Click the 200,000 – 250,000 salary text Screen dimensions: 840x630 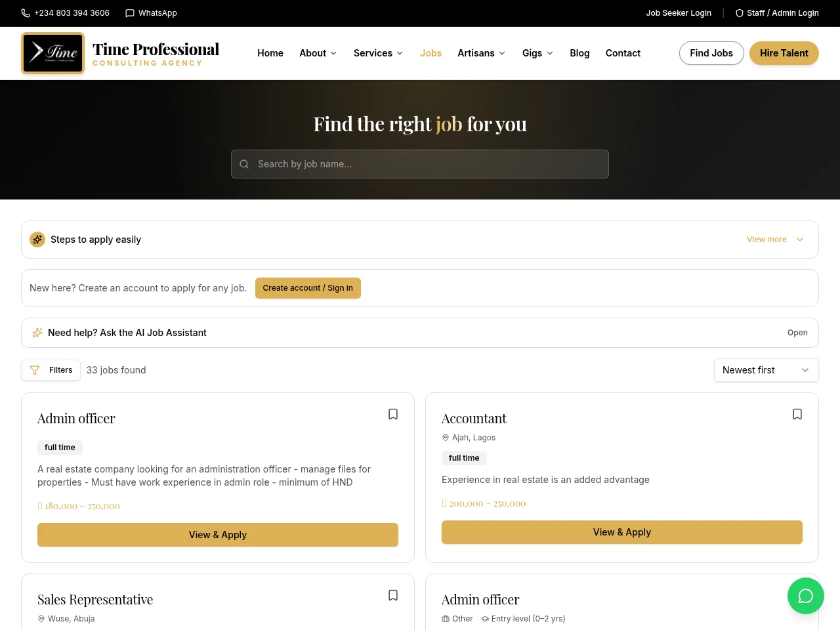coord(484,503)
